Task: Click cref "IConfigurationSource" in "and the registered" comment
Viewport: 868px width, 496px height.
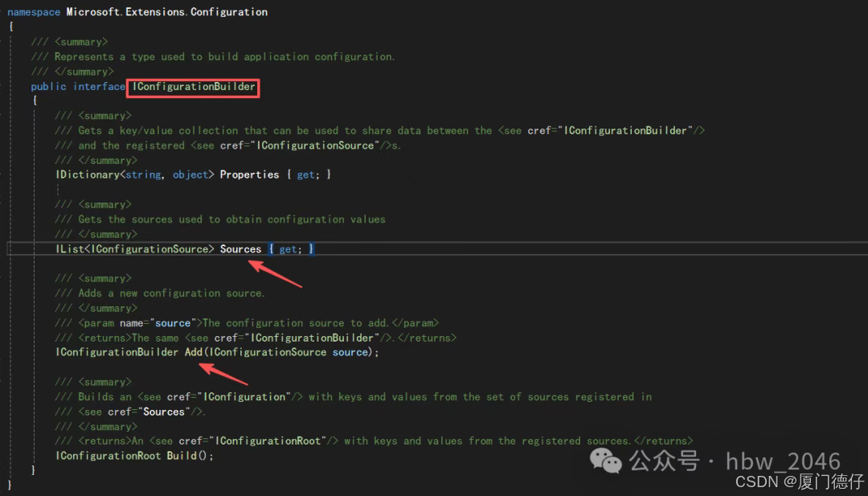Action: (315, 145)
